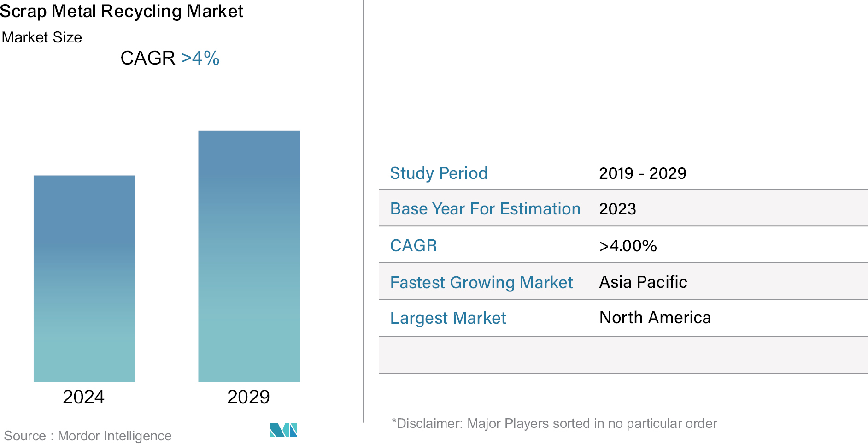This screenshot has height=445, width=868.
Task: Click the 'Market Size' subtitle
Action: coord(42,37)
